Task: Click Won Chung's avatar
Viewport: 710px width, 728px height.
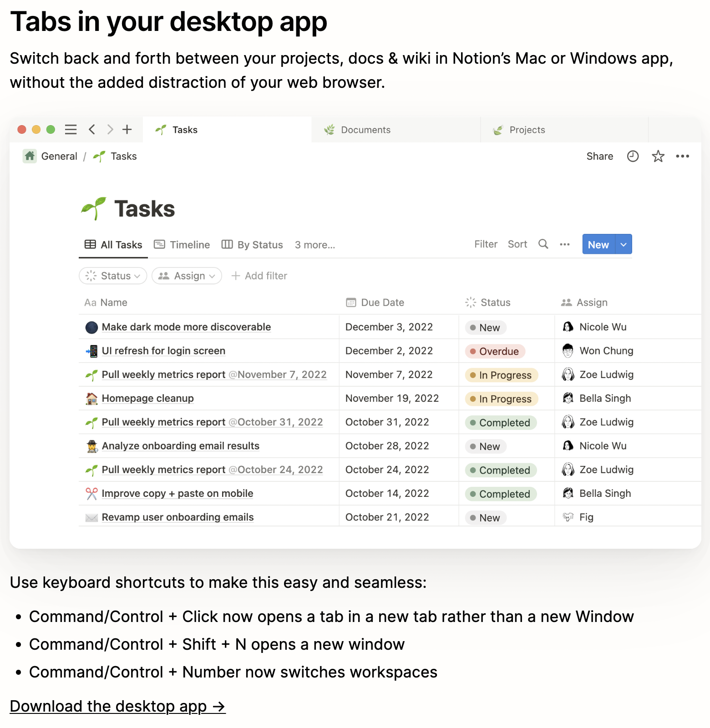Action: [x=568, y=351]
